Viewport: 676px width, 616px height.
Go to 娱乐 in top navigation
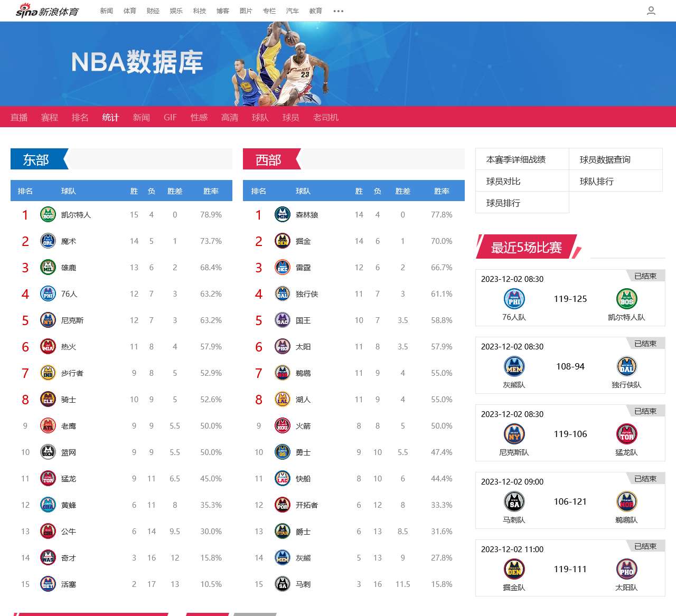[x=176, y=11]
